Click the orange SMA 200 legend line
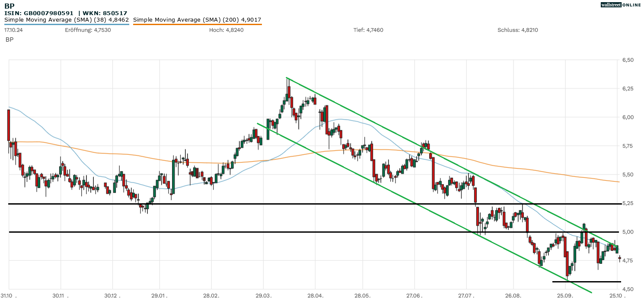Image resolution: width=644 pixels, height=298 pixels. pyautogui.click(x=197, y=24)
